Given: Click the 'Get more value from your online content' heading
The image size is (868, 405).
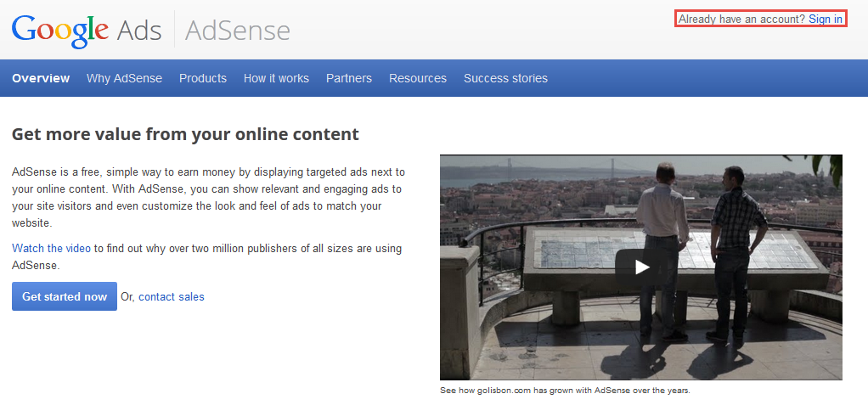Looking at the screenshot, I should point(185,134).
